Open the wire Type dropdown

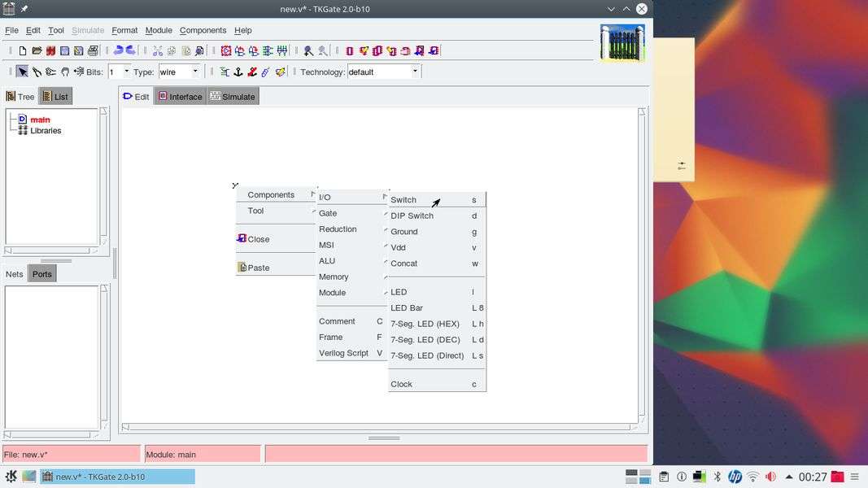pos(195,72)
